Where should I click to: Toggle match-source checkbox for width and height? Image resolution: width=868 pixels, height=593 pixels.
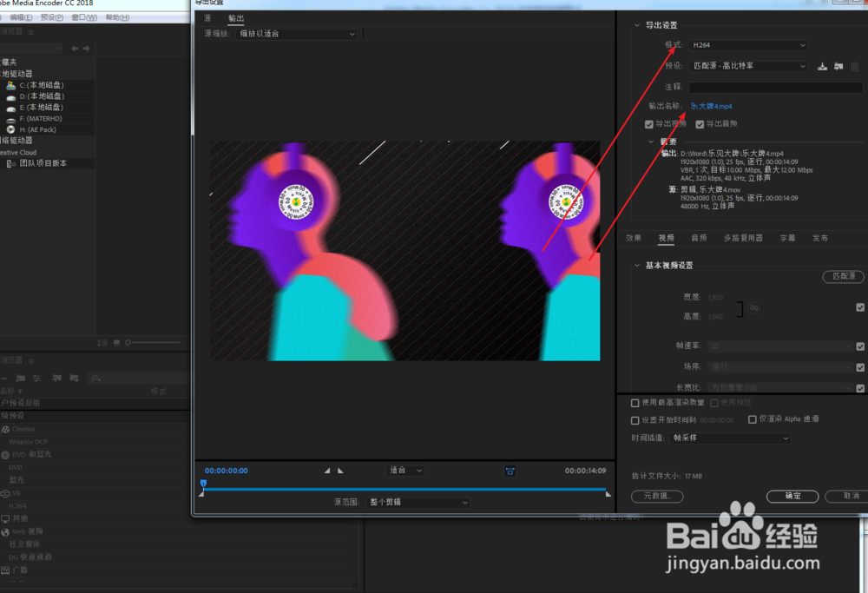860,307
